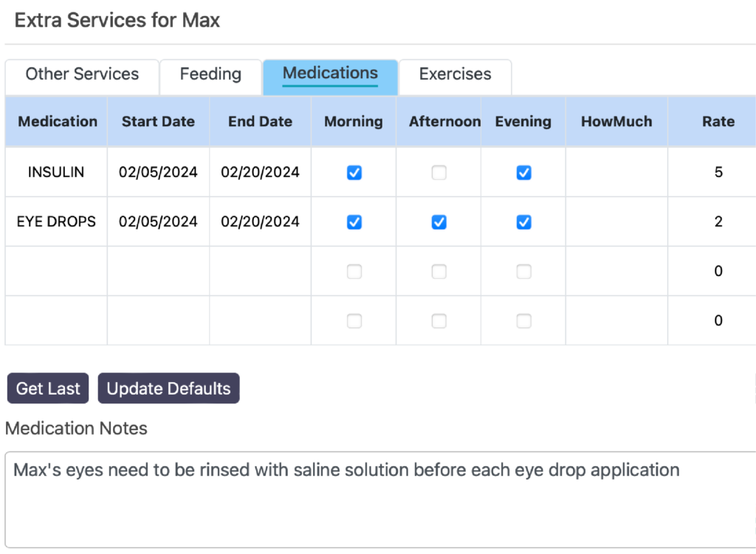Select the Other Services tab

coord(81,74)
